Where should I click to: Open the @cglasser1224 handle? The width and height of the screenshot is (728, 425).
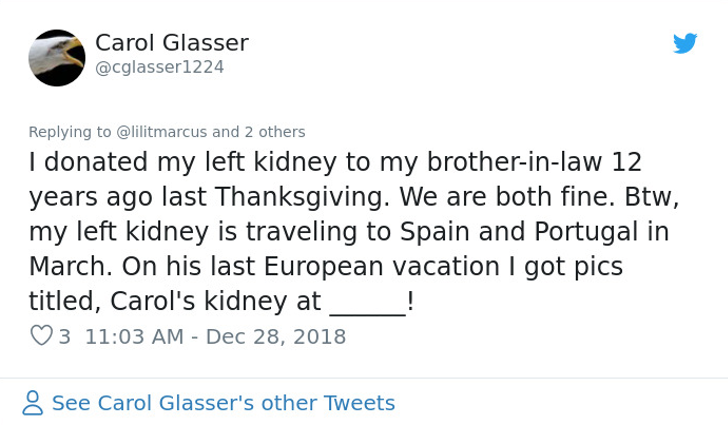click(159, 67)
